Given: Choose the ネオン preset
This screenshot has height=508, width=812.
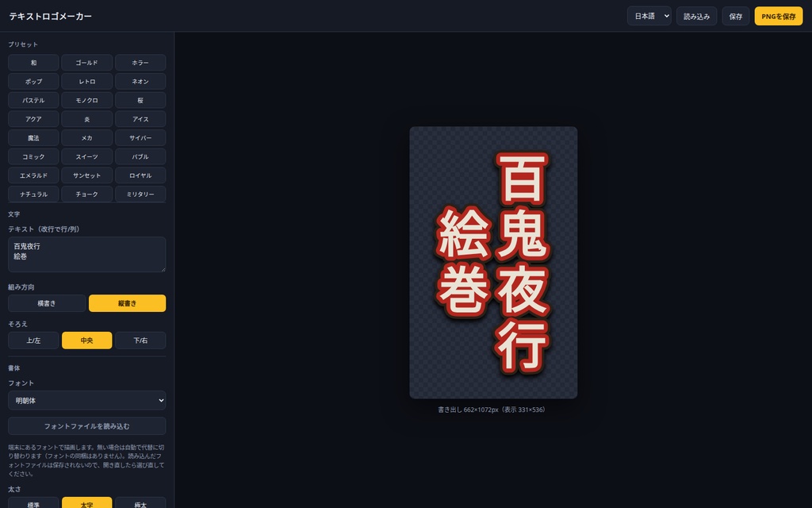Looking at the screenshot, I should pyautogui.click(x=140, y=82).
